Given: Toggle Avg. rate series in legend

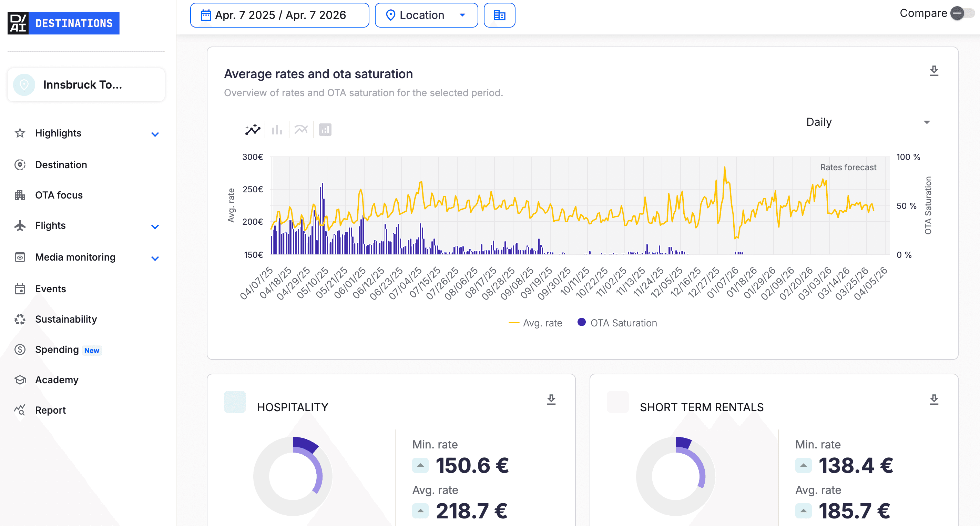Looking at the screenshot, I should [x=535, y=323].
